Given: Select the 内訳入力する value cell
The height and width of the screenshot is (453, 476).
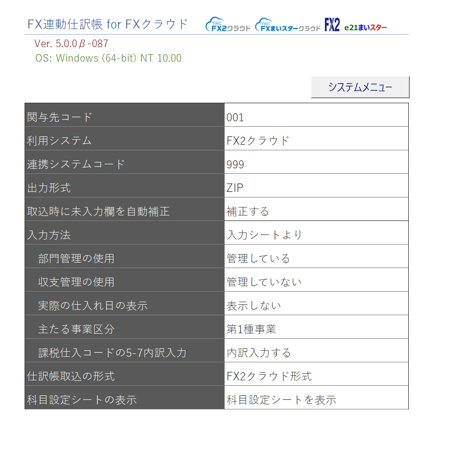Looking at the screenshot, I should point(316,350).
